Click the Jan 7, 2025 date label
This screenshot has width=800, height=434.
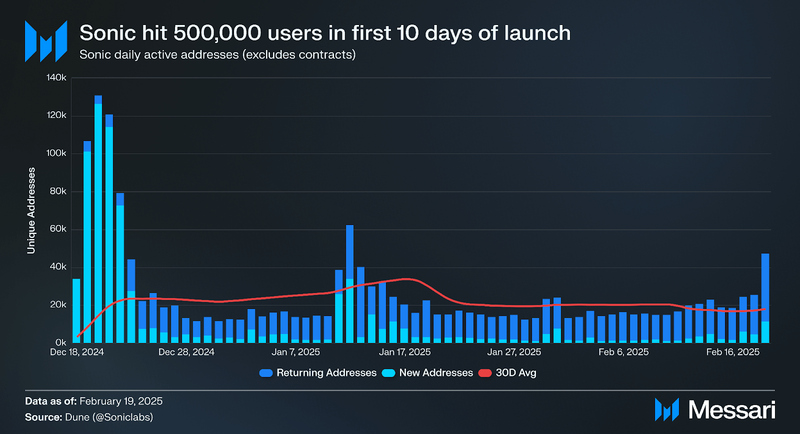click(295, 352)
